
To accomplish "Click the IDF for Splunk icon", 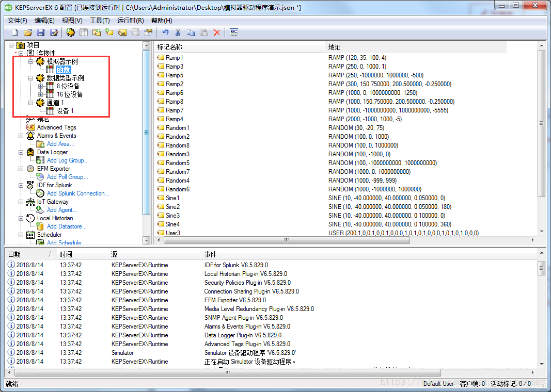I will tap(30, 185).
